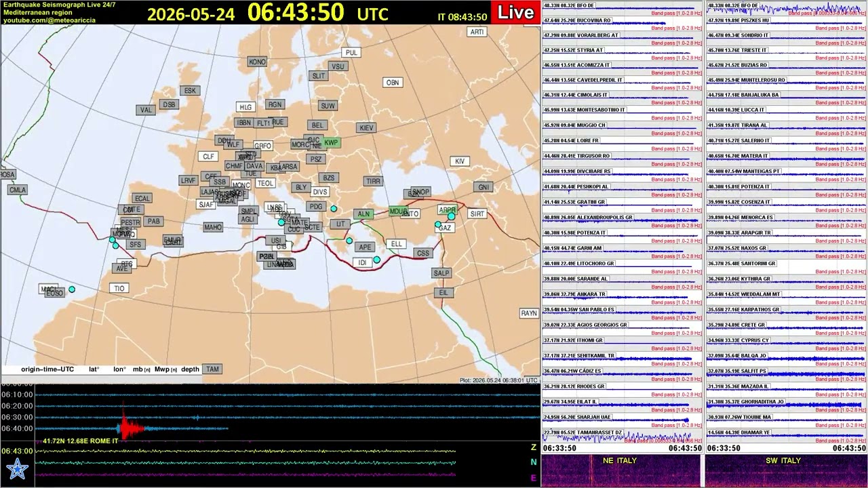Click the 06:10:00 helicorder time label

tap(17, 394)
